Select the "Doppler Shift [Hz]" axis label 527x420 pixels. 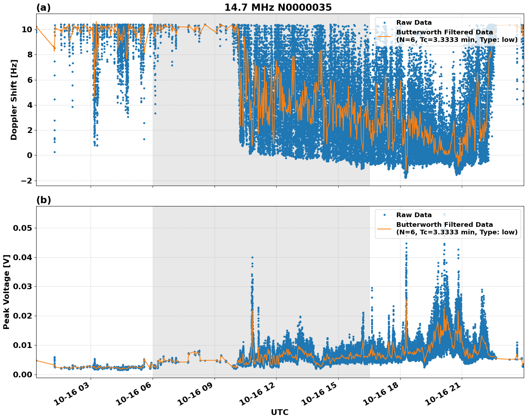pos(14,100)
